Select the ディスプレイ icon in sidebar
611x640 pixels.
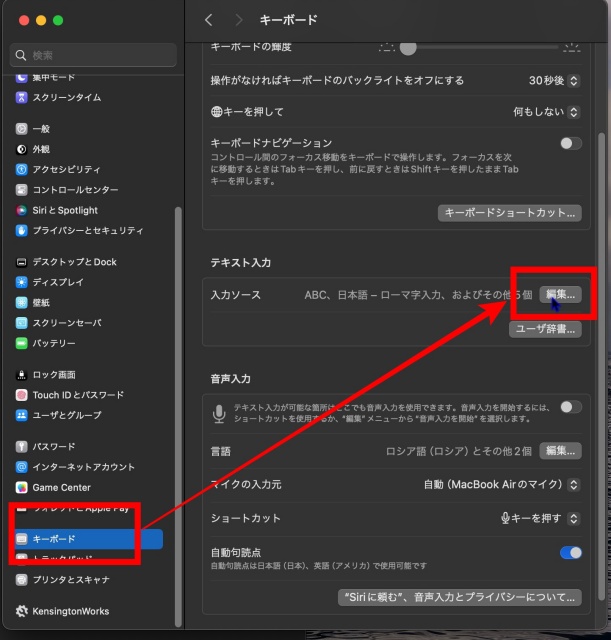tap(22, 282)
